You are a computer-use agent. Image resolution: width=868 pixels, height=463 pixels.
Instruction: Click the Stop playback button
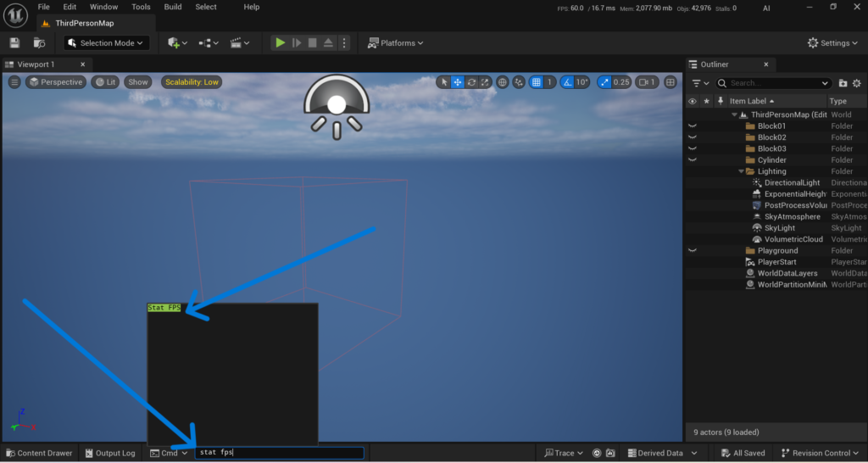point(312,42)
